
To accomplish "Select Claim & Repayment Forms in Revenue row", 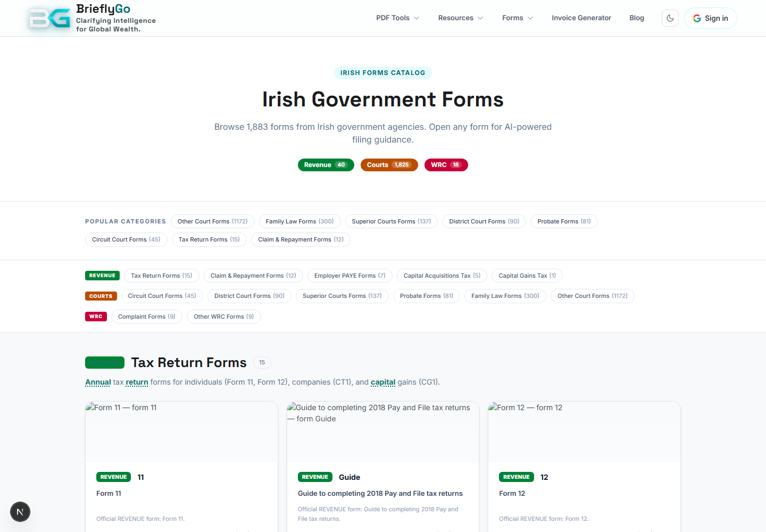I will coord(253,276).
